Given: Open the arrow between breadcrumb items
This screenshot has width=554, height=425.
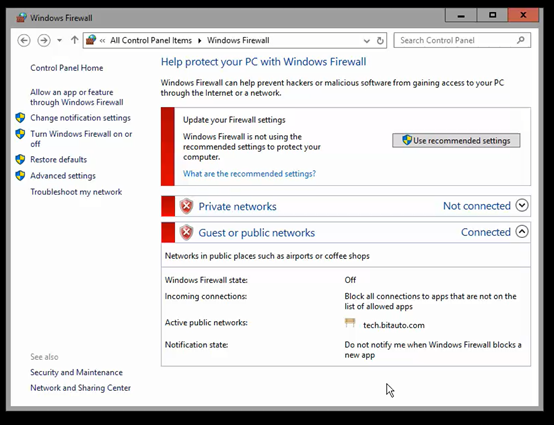Looking at the screenshot, I should click(199, 41).
